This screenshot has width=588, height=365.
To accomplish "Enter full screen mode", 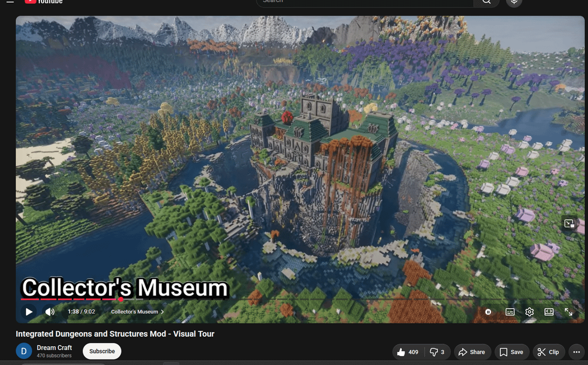I will [x=568, y=312].
